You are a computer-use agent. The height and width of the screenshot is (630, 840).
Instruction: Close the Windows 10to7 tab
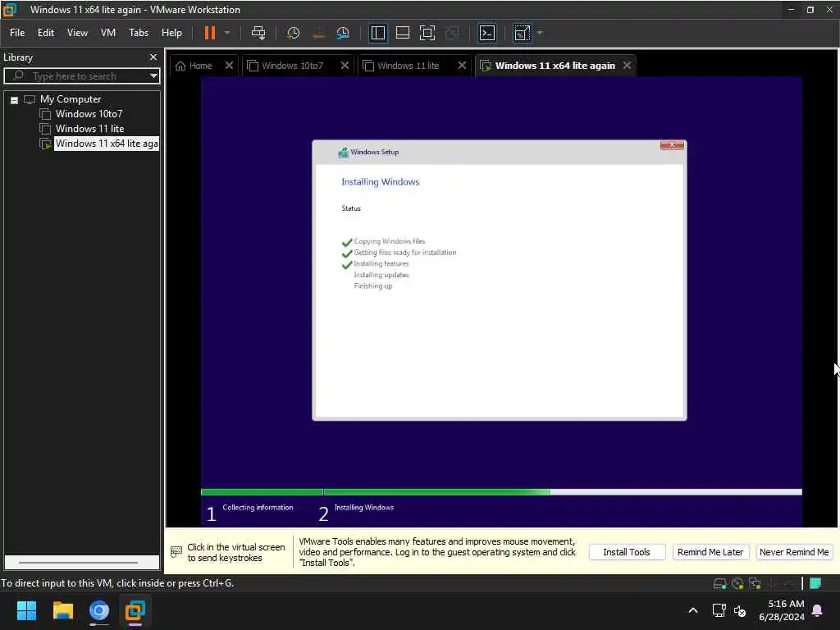[345, 66]
